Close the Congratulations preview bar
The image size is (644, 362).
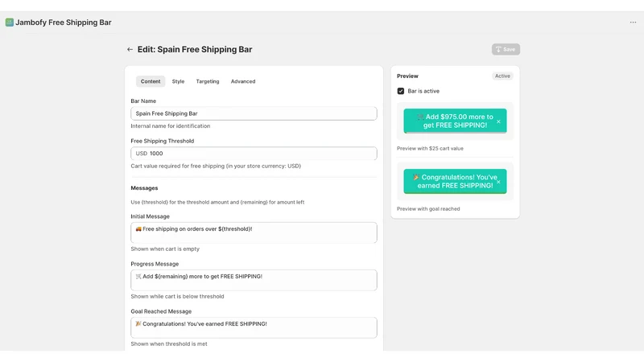(498, 182)
